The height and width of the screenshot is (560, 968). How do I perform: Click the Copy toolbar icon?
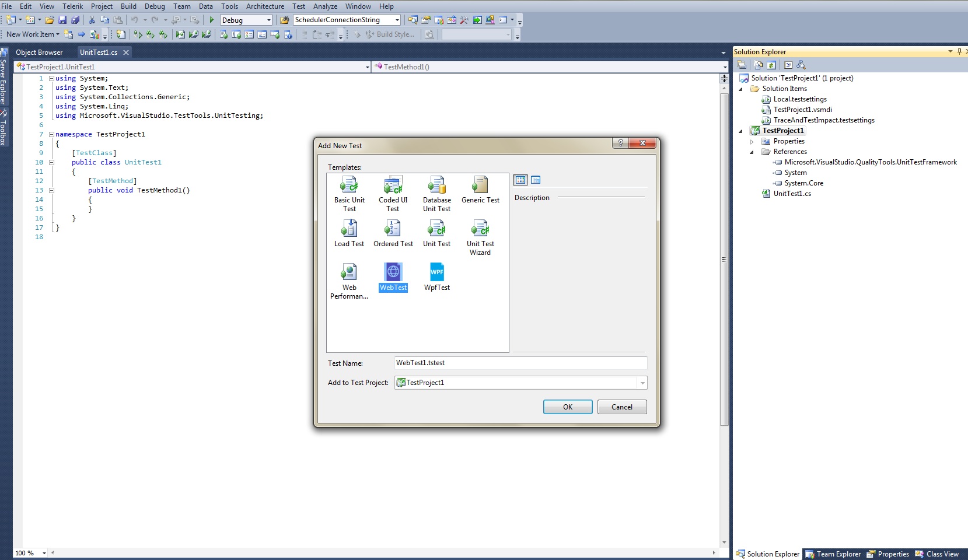104,20
